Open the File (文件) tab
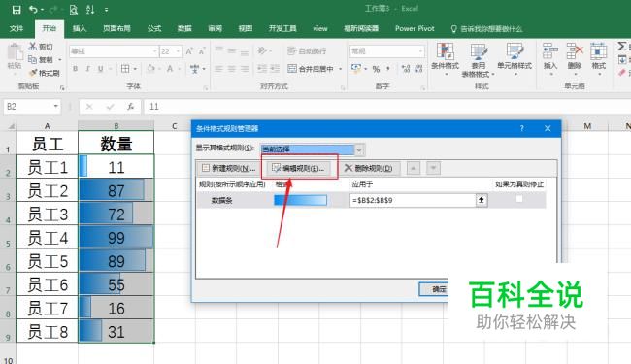This screenshot has width=631, height=364. (x=17, y=28)
